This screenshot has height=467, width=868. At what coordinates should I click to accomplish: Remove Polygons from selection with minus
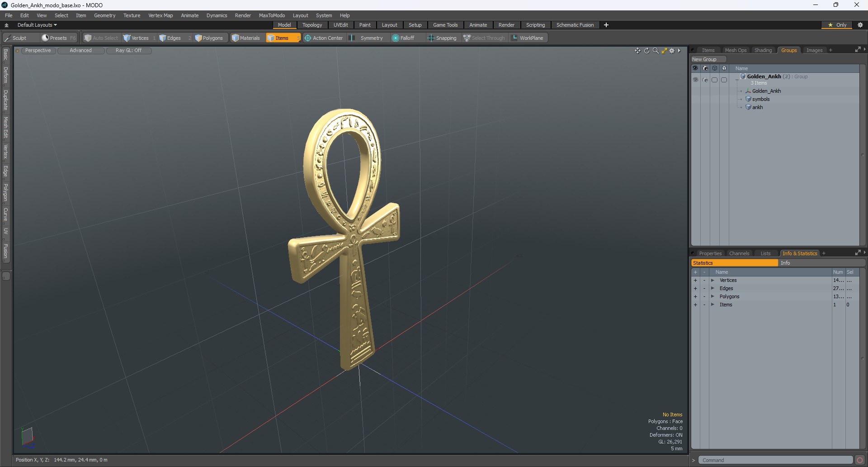[x=704, y=297]
